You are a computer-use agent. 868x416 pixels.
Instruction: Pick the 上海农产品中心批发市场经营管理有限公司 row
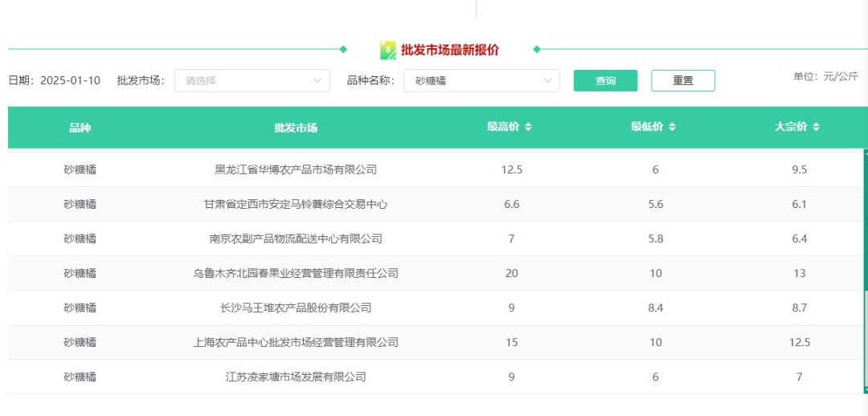pyautogui.click(x=295, y=342)
